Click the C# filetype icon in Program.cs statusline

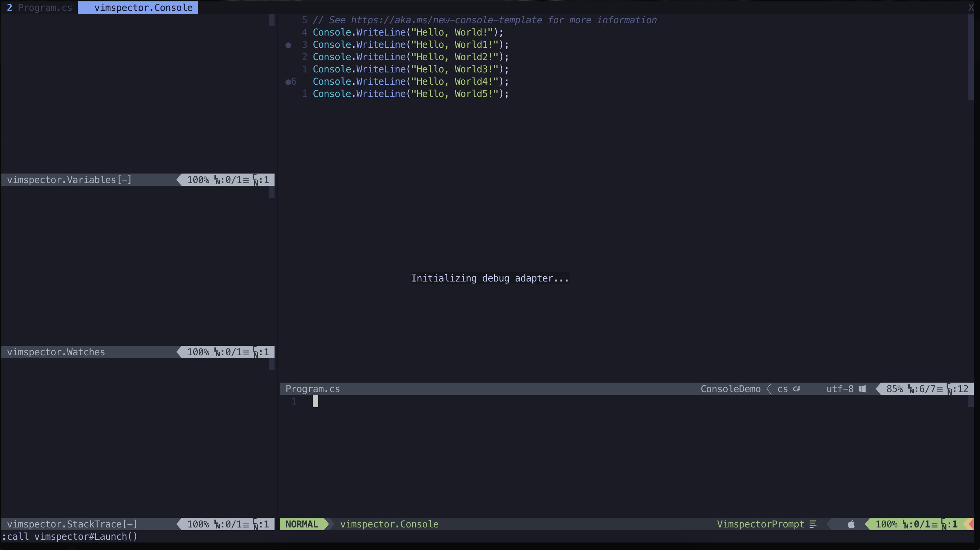[x=796, y=389]
